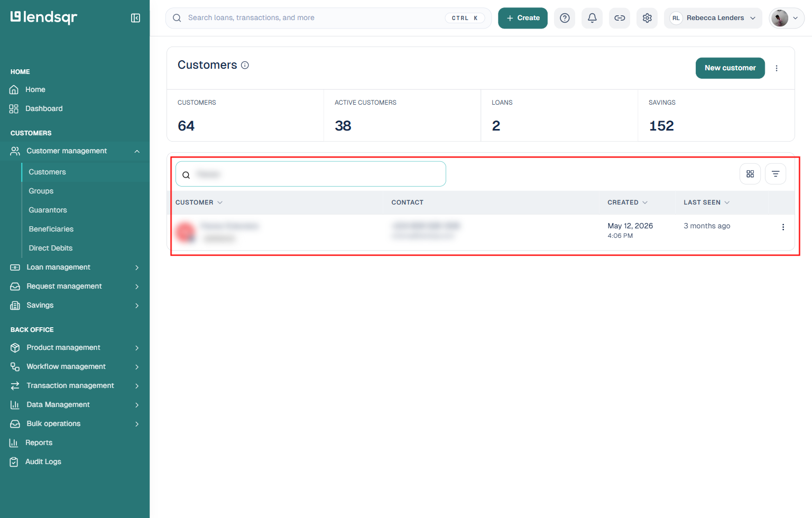Collapse the sidebar with the panel icon
This screenshot has width=812, height=518.
(135, 18)
